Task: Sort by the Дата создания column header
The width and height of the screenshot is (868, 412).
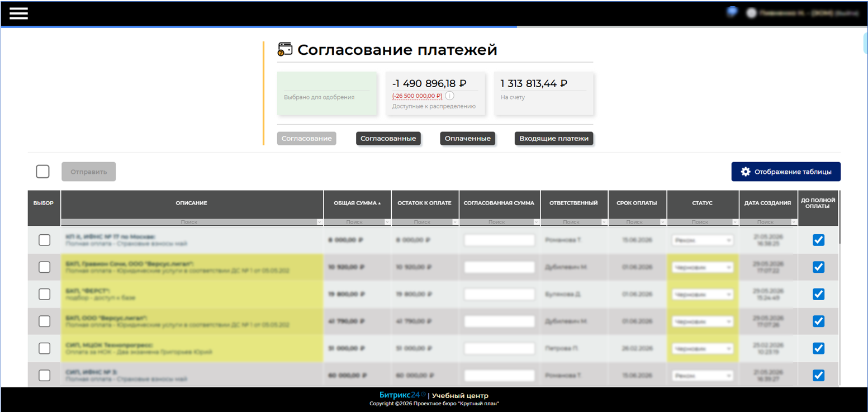Action: point(769,203)
